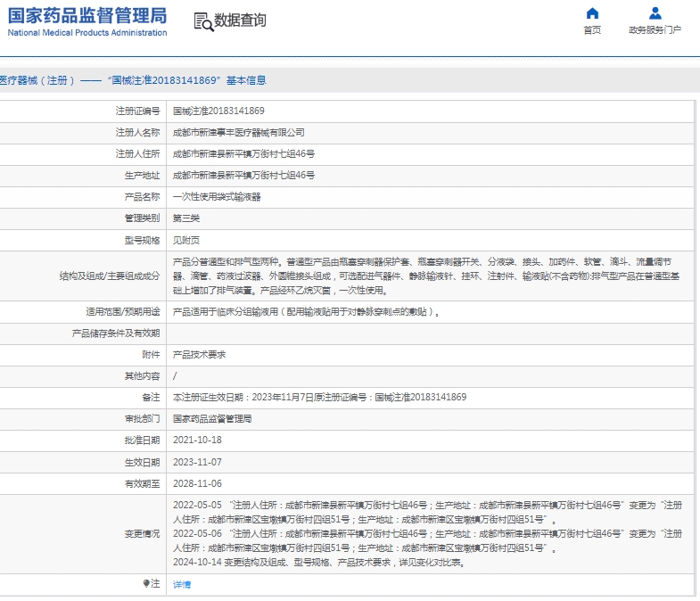Click the remark text 本注册证生效日期：2023年11月7日
Image resolution: width=700 pixels, height=601 pixels.
coord(319,397)
